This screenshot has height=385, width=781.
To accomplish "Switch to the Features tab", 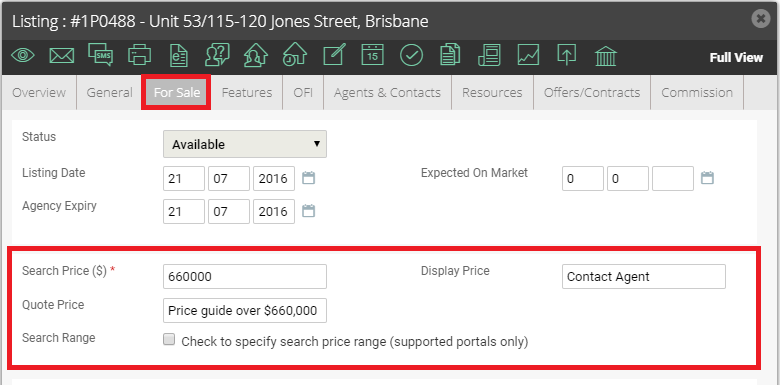I will click(x=247, y=93).
